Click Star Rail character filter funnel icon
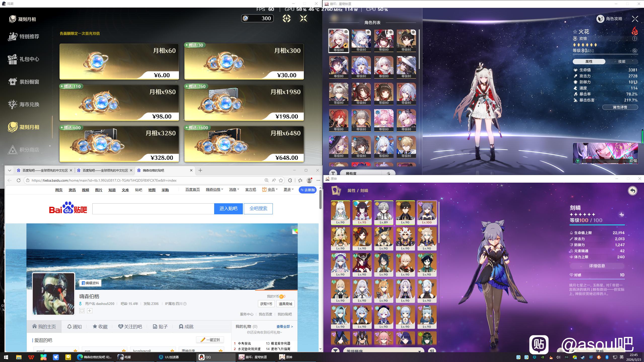The height and width of the screenshot is (362, 644). [333, 173]
